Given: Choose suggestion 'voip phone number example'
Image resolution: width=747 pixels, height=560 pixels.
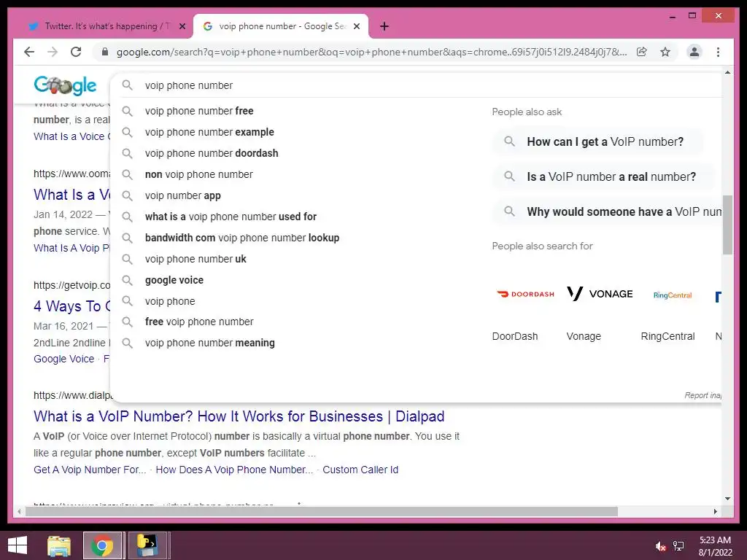Looking at the screenshot, I should 209,132.
